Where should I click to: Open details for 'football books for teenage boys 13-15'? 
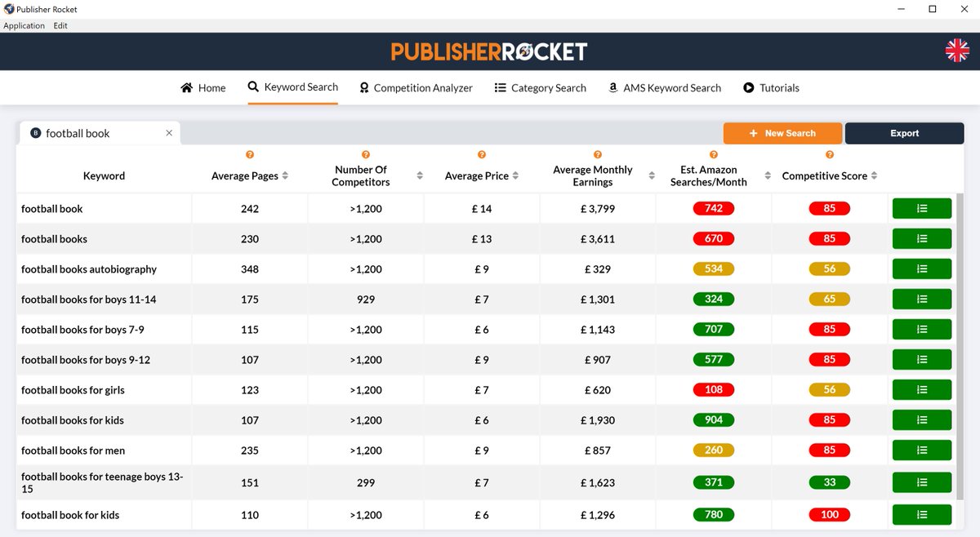(x=922, y=482)
